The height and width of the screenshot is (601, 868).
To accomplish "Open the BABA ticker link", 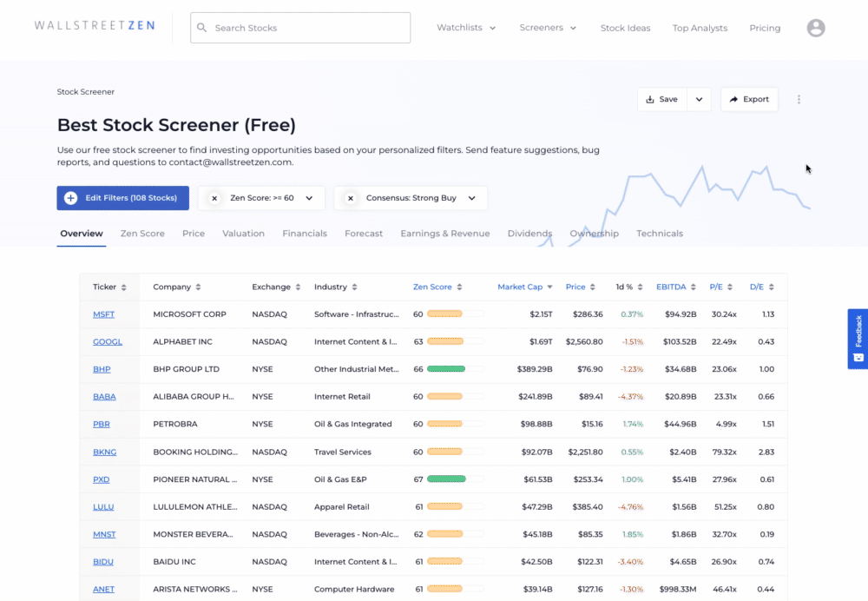I will [x=104, y=397].
